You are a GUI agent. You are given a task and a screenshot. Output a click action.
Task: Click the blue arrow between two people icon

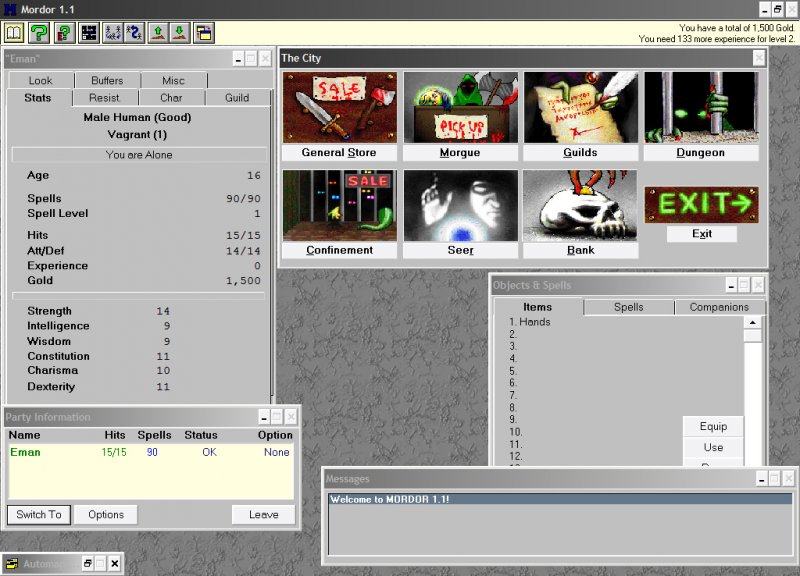134,33
